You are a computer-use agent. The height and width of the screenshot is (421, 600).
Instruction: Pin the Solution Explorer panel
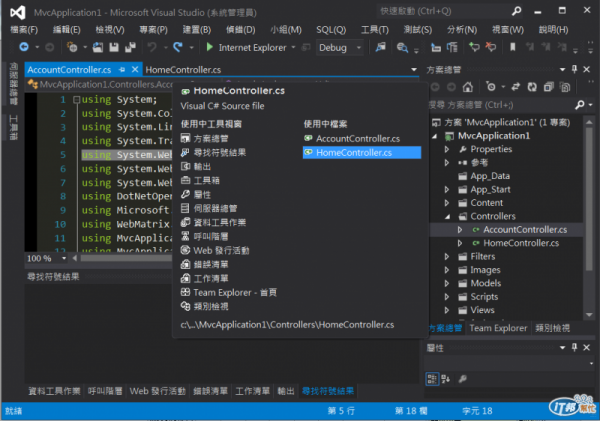pyautogui.click(x=574, y=69)
